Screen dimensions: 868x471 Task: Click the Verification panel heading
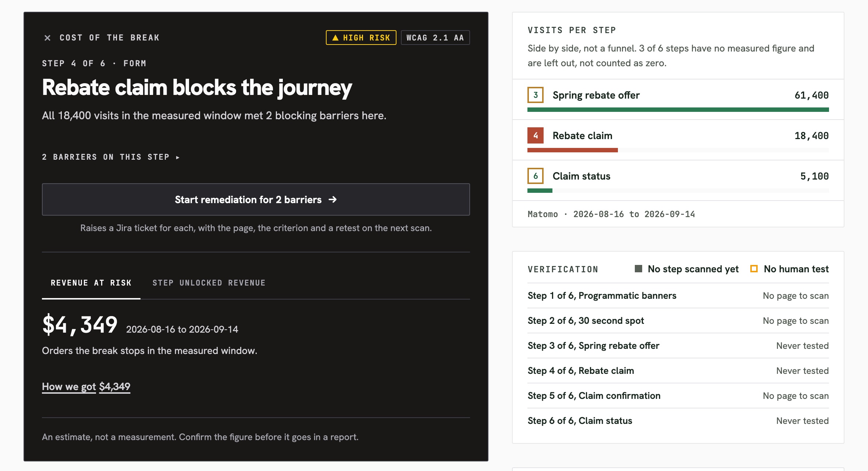[x=563, y=269]
